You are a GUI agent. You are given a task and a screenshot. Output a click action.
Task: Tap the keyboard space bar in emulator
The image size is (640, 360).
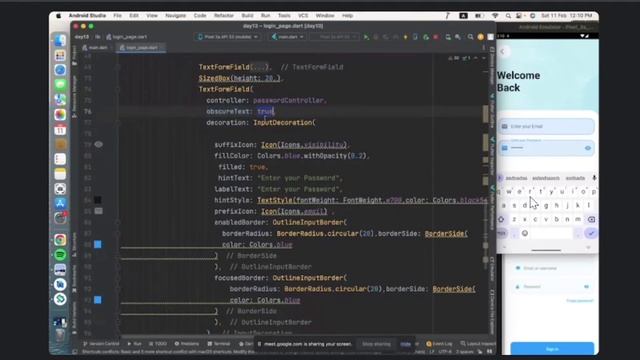[x=551, y=233]
